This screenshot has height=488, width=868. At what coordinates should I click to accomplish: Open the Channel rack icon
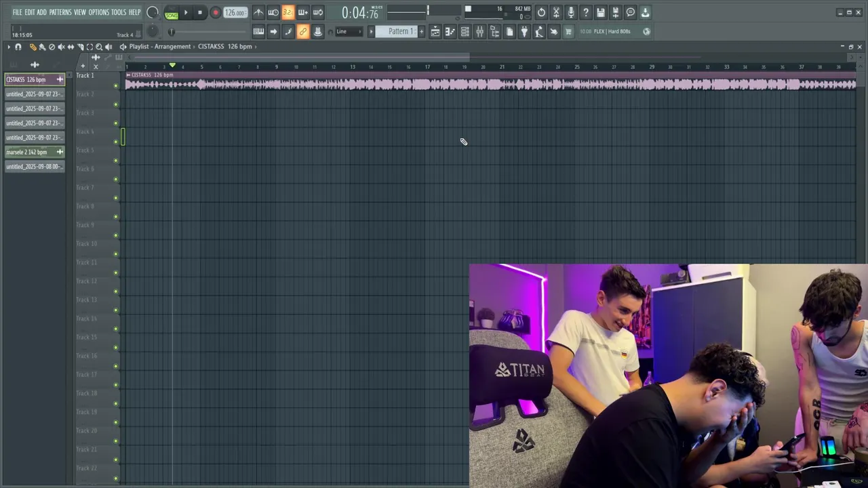click(x=465, y=31)
